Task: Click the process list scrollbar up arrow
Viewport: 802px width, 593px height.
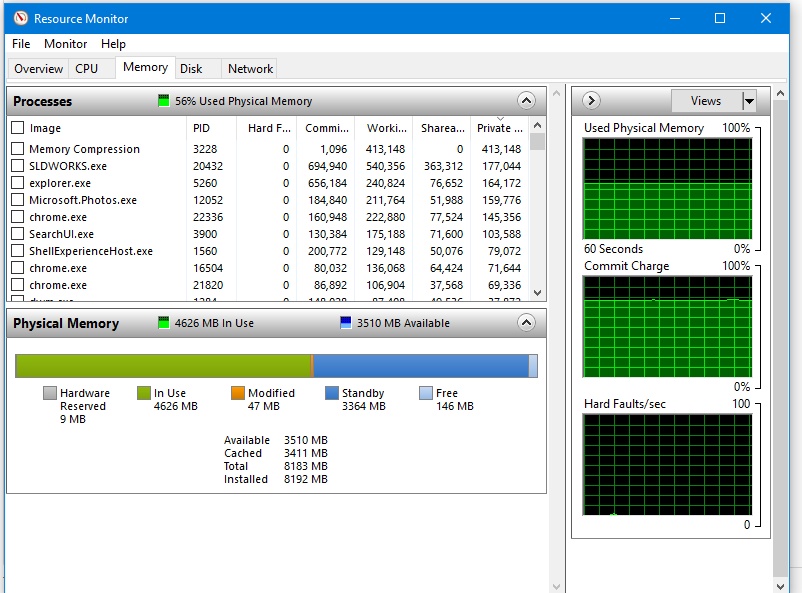Action: point(537,125)
